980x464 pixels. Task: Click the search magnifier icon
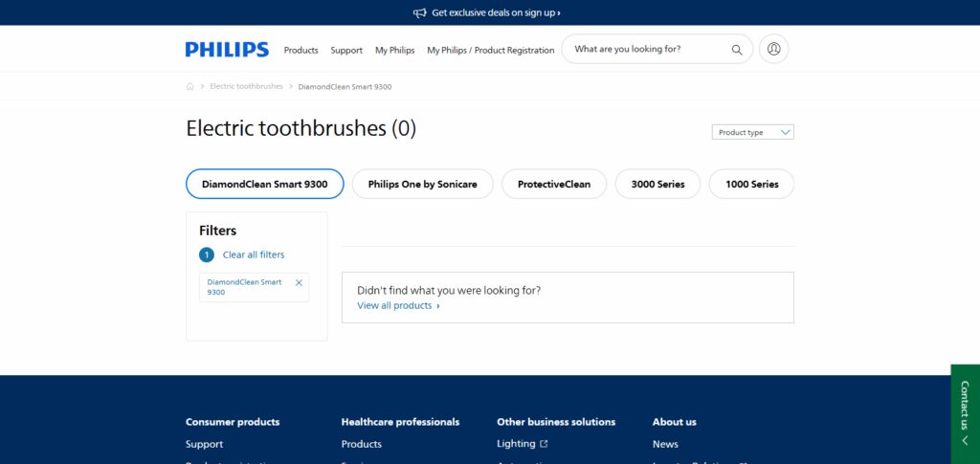coord(737,50)
